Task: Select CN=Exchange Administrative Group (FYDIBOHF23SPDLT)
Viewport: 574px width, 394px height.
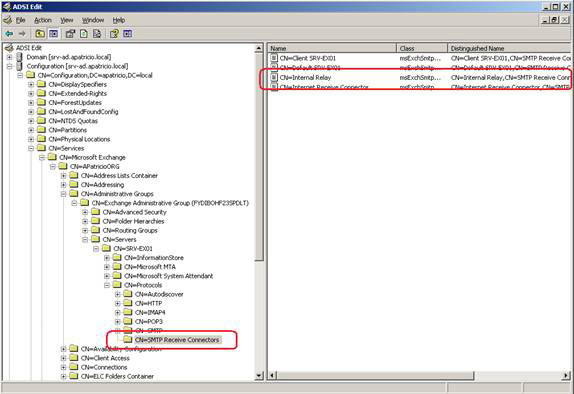Action: click(x=170, y=203)
